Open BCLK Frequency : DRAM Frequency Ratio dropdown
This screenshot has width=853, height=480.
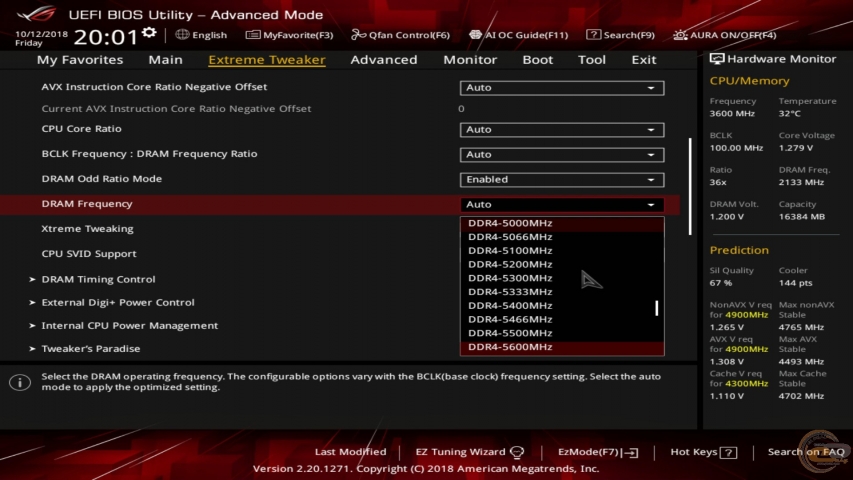click(x=562, y=155)
